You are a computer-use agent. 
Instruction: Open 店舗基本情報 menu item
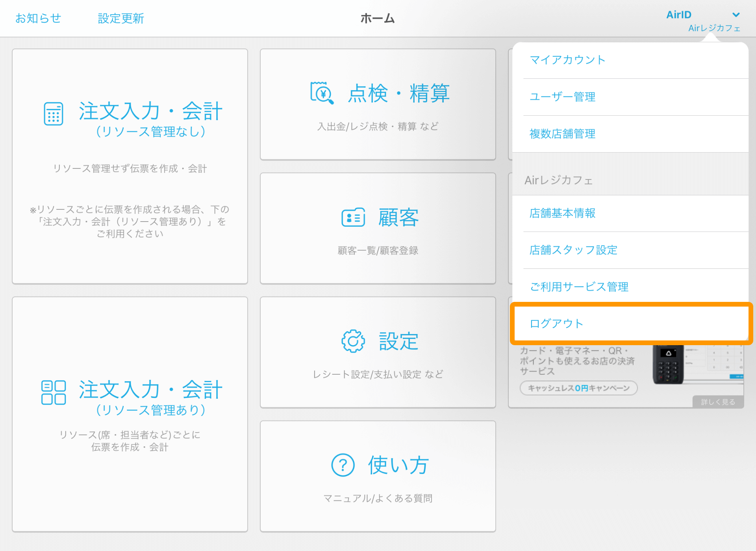point(630,213)
